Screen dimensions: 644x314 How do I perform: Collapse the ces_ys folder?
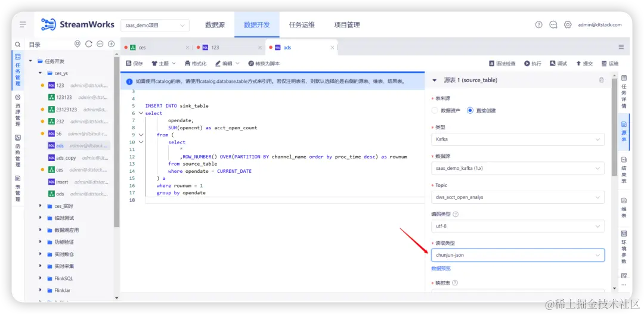[x=41, y=73]
